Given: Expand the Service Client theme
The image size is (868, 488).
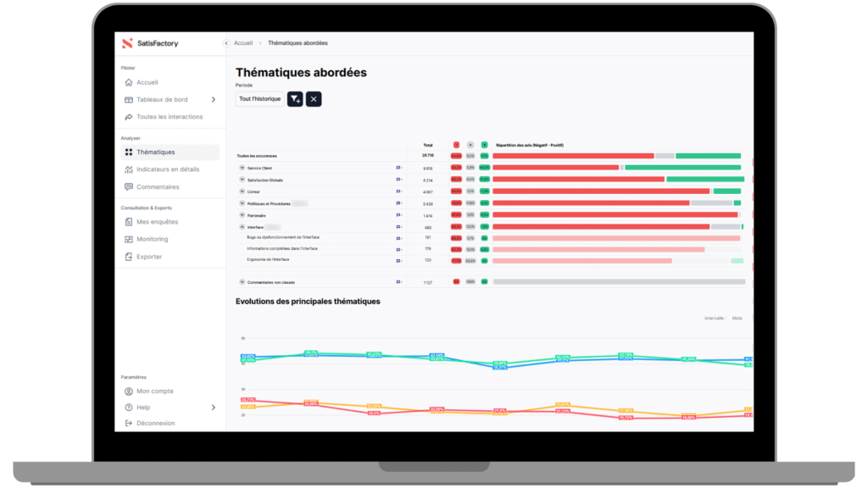Looking at the screenshot, I should [x=242, y=168].
